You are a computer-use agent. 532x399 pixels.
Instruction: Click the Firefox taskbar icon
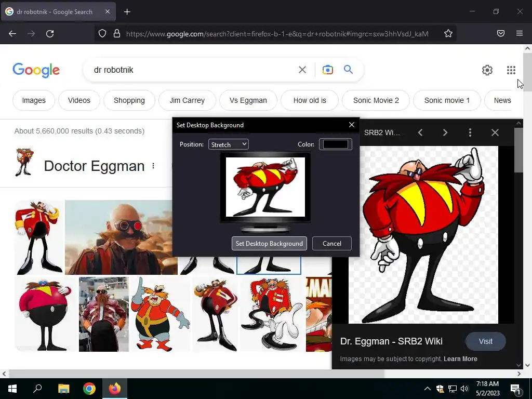(x=115, y=389)
